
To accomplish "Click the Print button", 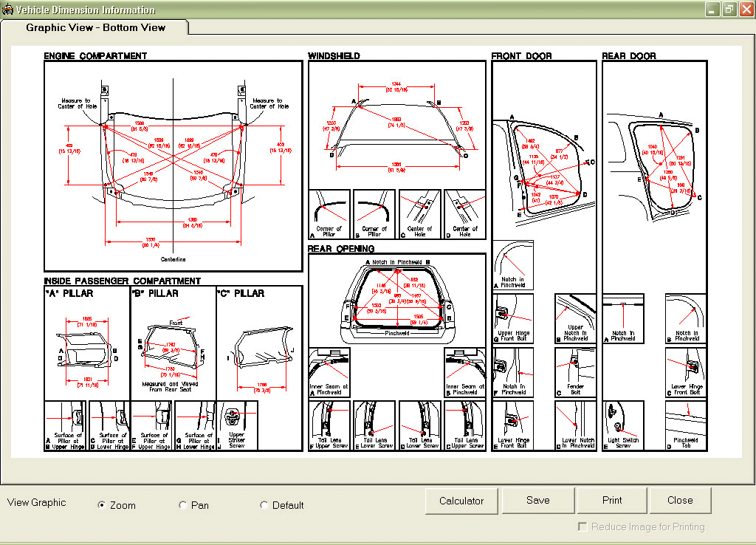I will [612, 500].
